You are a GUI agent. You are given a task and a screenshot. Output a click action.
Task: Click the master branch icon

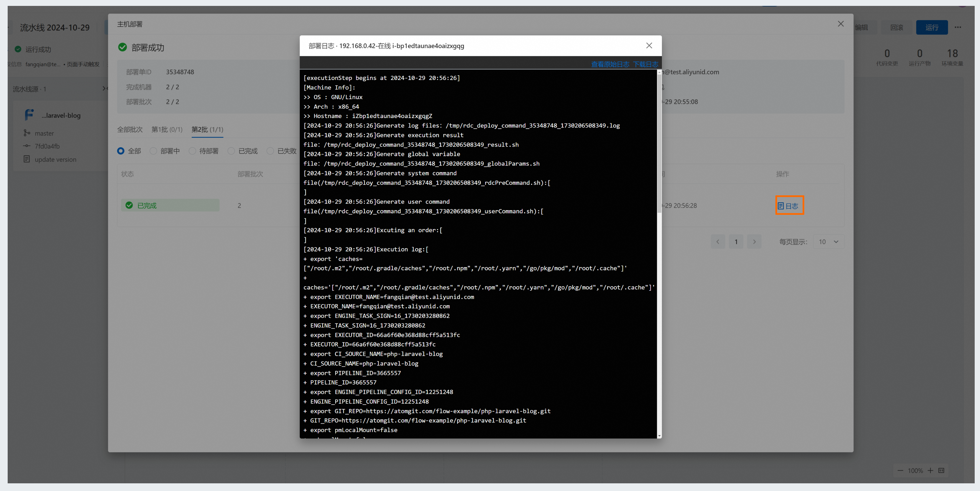(x=27, y=133)
